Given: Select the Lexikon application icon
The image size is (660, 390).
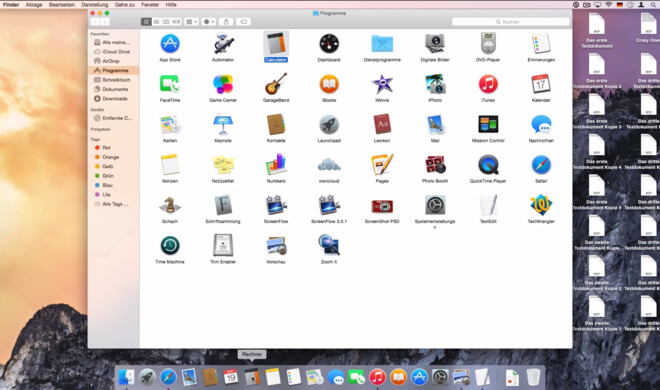Looking at the screenshot, I should (382, 125).
